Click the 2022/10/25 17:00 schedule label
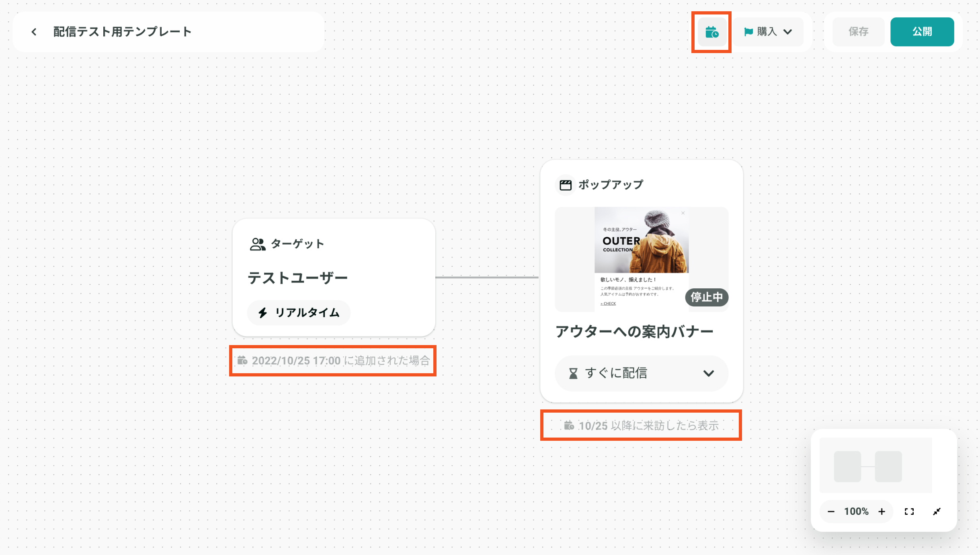Screen dimensions: 980x555 click(334, 361)
